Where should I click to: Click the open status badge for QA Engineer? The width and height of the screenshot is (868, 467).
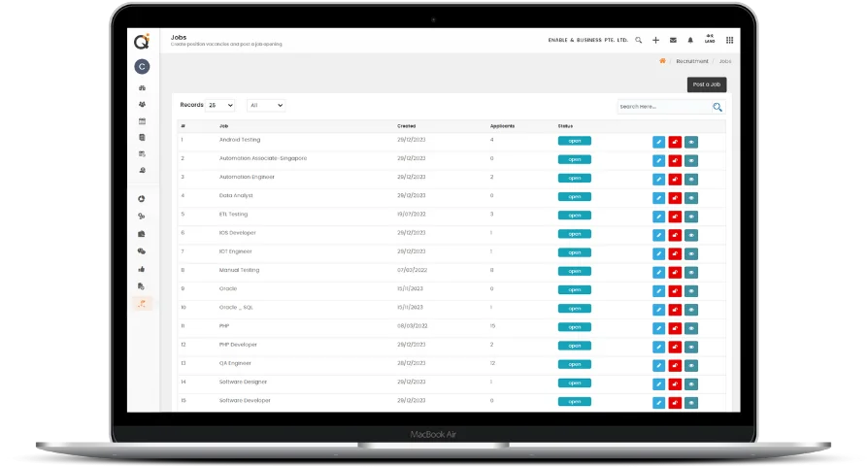pos(575,364)
